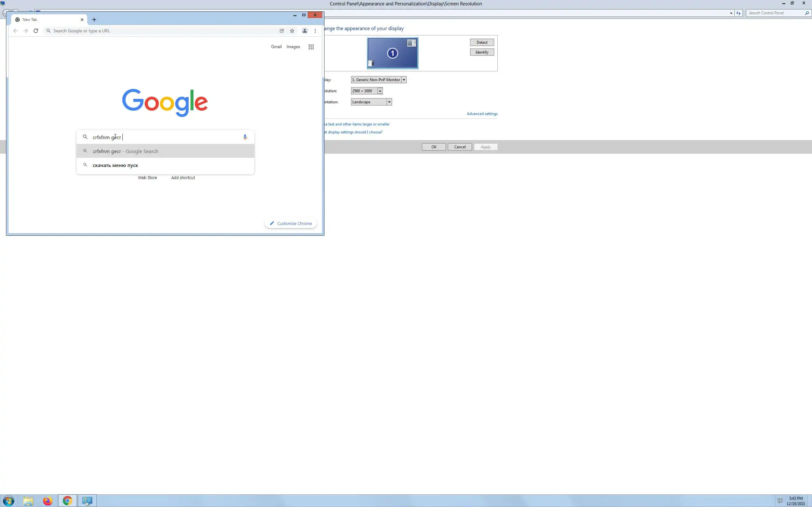
Task: Open the Google apps grid icon
Action: pos(311,47)
